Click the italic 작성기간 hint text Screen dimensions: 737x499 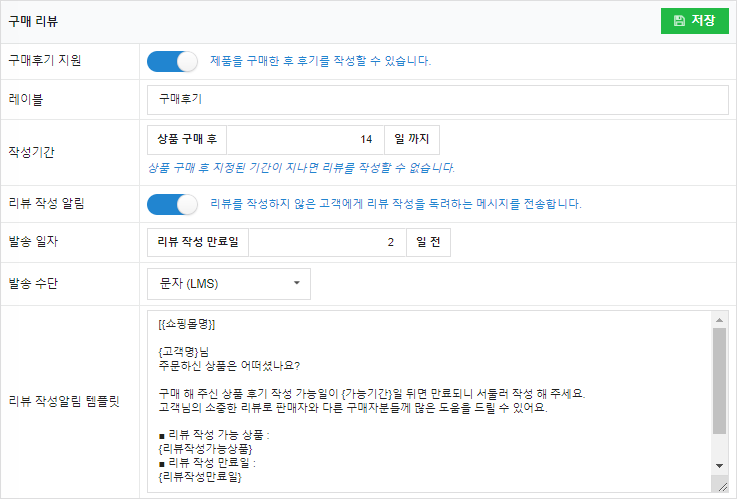tap(300, 167)
